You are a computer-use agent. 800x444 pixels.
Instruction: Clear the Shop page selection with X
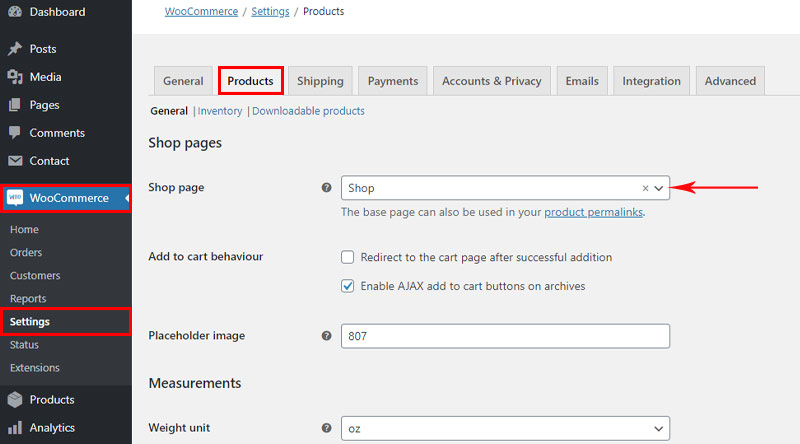click(645, 188)
